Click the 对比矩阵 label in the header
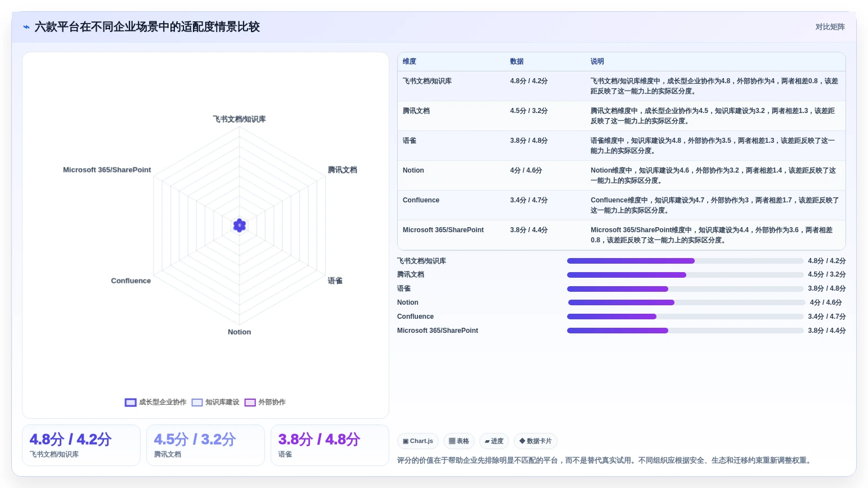Viewport: 868px width, 488px height. coord(830,27)
